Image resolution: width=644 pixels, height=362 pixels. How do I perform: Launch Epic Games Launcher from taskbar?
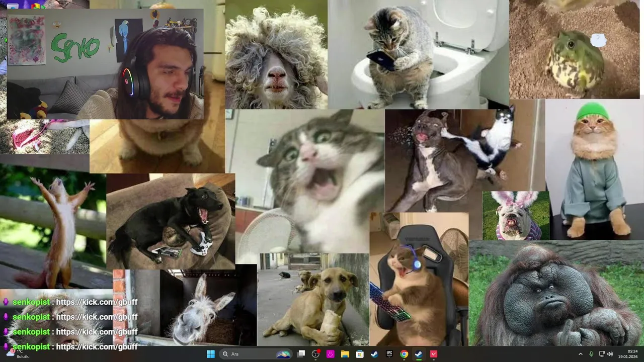click(389, 354)
